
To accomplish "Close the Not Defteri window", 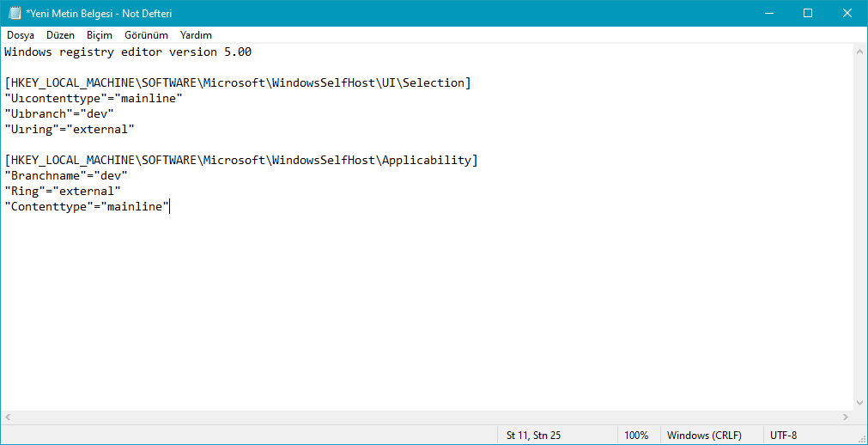I will pos(847,13).
